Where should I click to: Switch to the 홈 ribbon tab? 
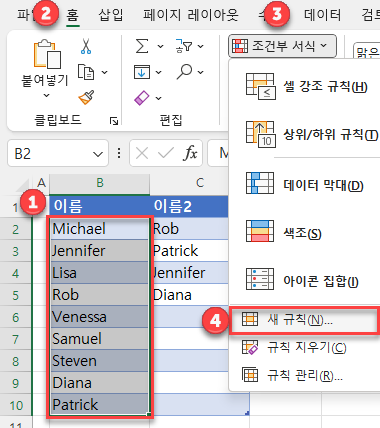click(73, 15)
